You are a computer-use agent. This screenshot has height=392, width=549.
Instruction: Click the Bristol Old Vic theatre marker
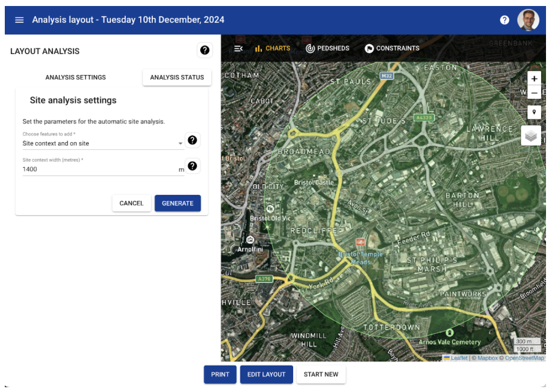270,209
